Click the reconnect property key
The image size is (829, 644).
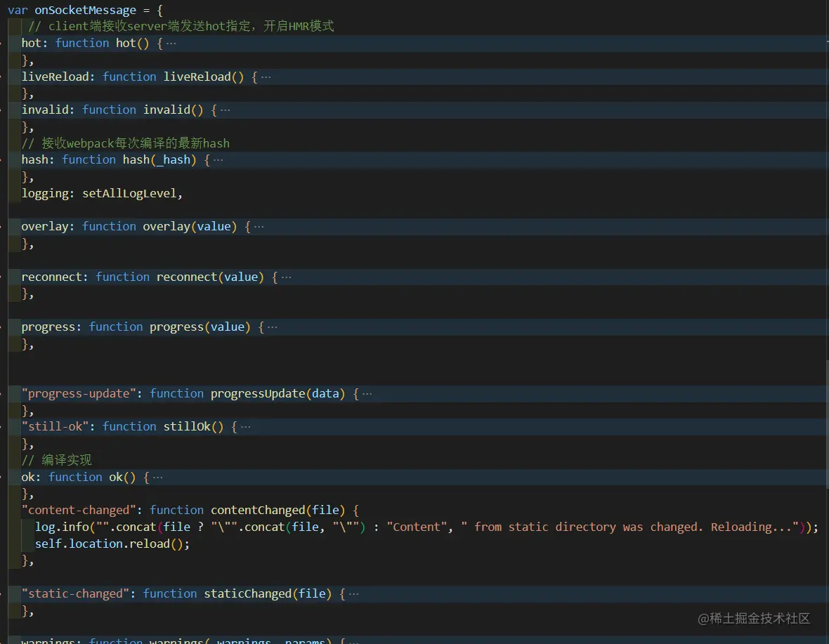(51, 277)
